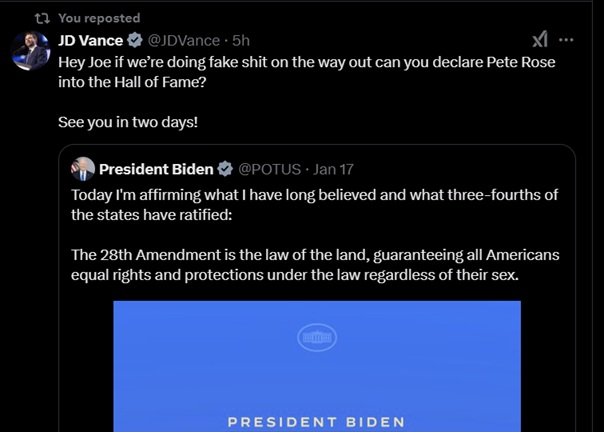Open the @JDVance handle link
Screen dimensions: 604x432
point(185,40)
